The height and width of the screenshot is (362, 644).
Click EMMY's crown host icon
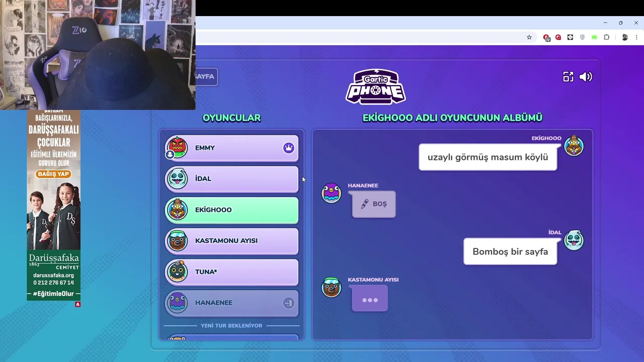288,148
